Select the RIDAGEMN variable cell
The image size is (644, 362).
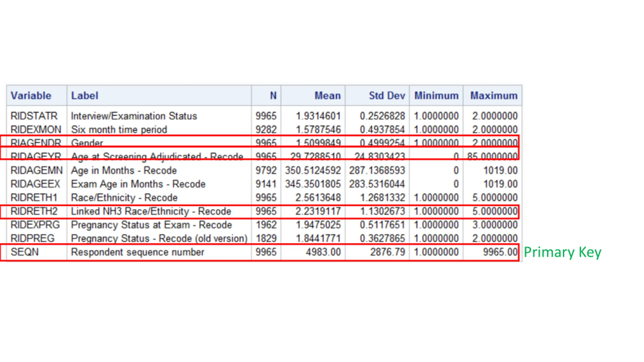click(x=36, y=170)
